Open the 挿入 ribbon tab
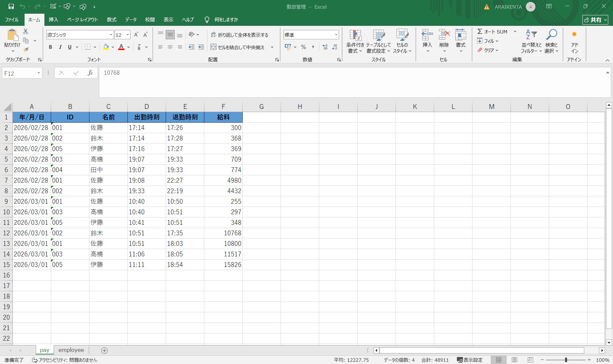 point(53,19)
